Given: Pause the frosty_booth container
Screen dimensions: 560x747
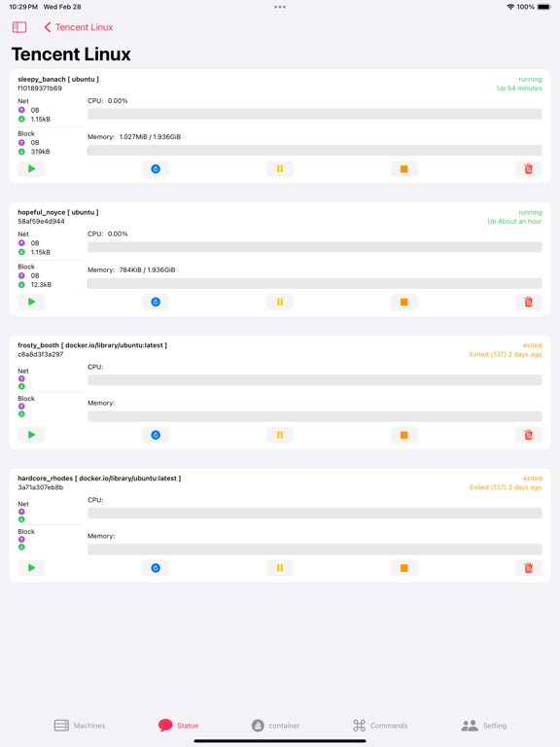Looking at the screenshot, I should click(x=280, y=435).
